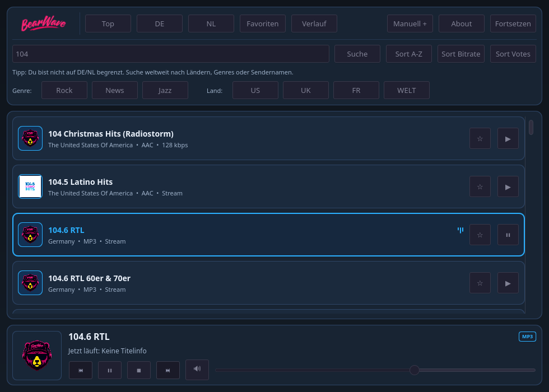549x392 pixels.
Task: Click the playing equalizer indicator on 104.6 RTL
Action: pos(460,230)
